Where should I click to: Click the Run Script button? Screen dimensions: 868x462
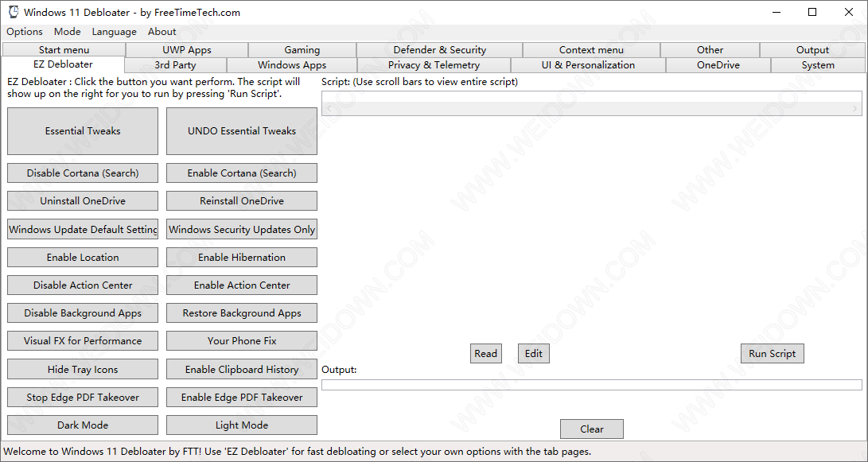coord(772,354)
